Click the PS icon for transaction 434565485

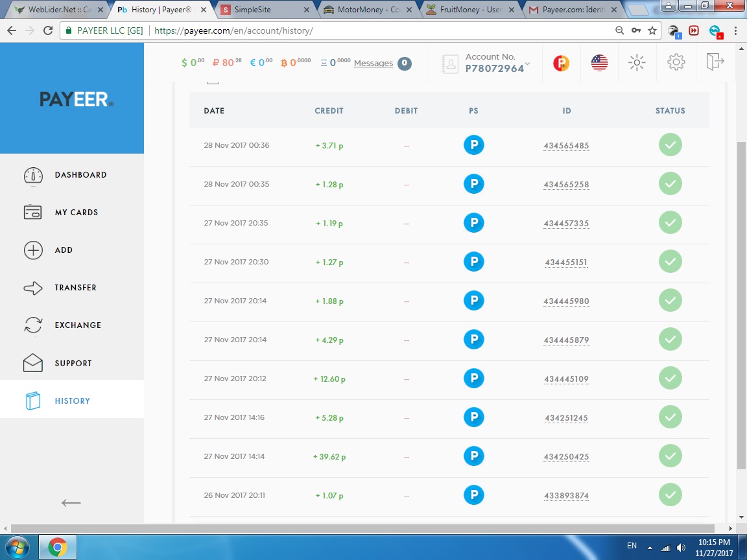[x=473, y=145]
